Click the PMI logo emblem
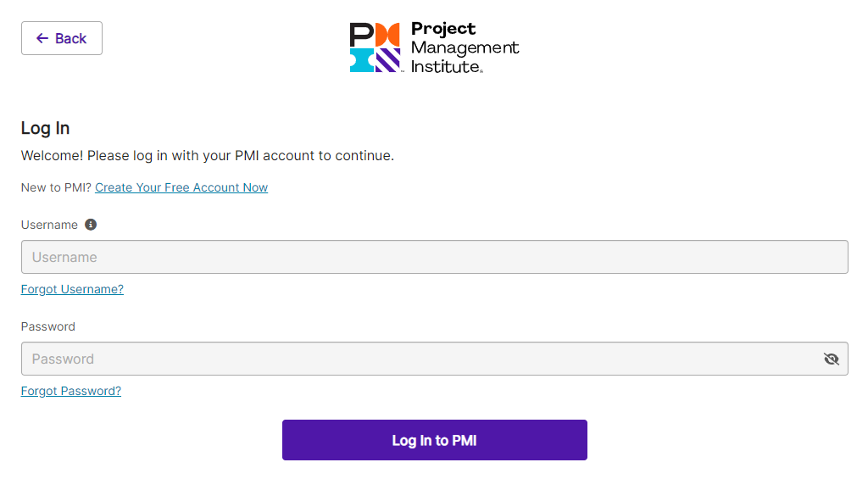This screenshot has width=868, height=479. coord(375,47)
